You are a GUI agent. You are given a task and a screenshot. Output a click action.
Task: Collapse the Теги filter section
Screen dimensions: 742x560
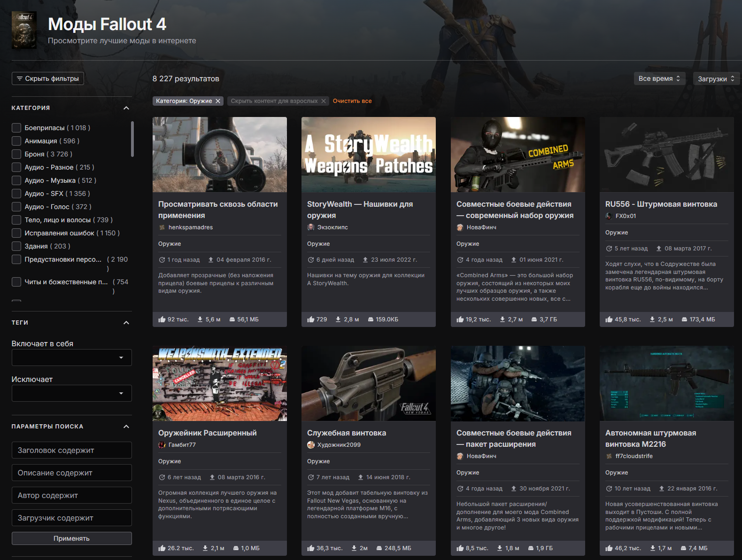coord(126,323)
